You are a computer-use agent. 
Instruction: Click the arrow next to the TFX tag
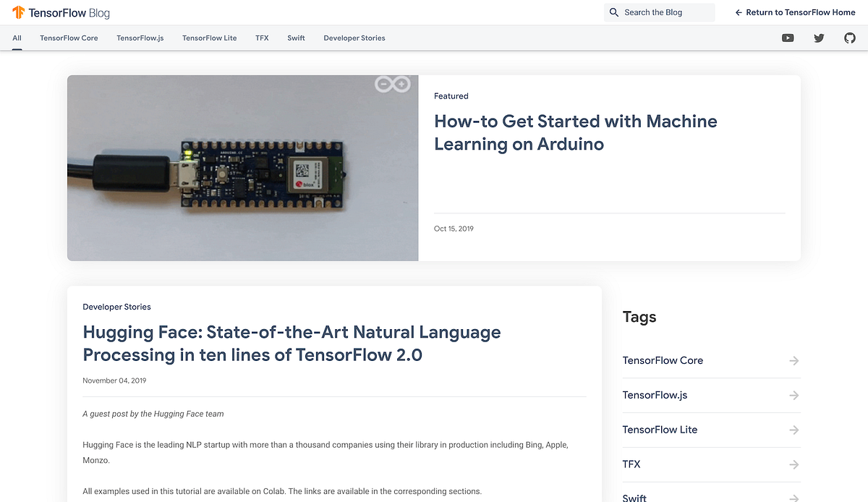[793, 464]
